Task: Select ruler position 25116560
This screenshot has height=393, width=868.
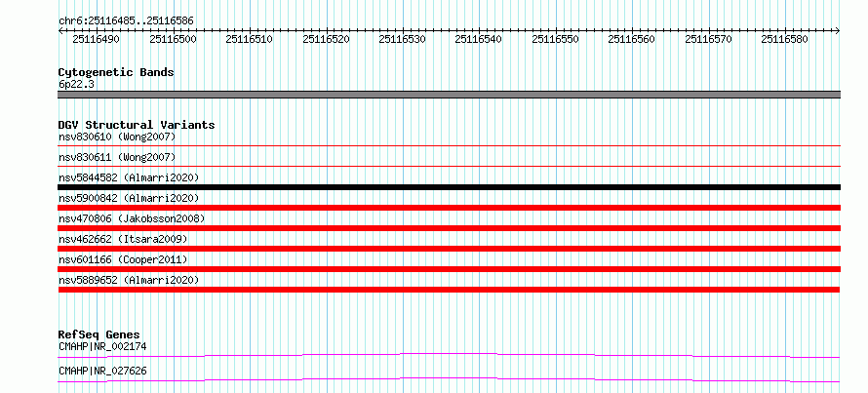Action: 632,39
